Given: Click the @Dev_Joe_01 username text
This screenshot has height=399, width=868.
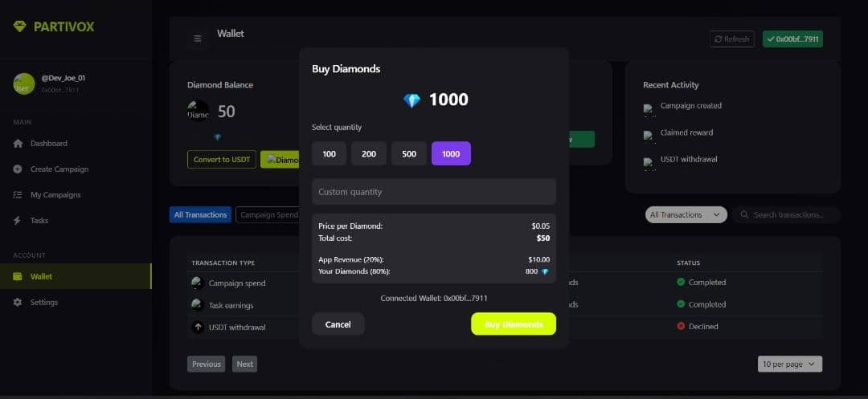Looking at the screenshot, I should [x=63, y=78].
